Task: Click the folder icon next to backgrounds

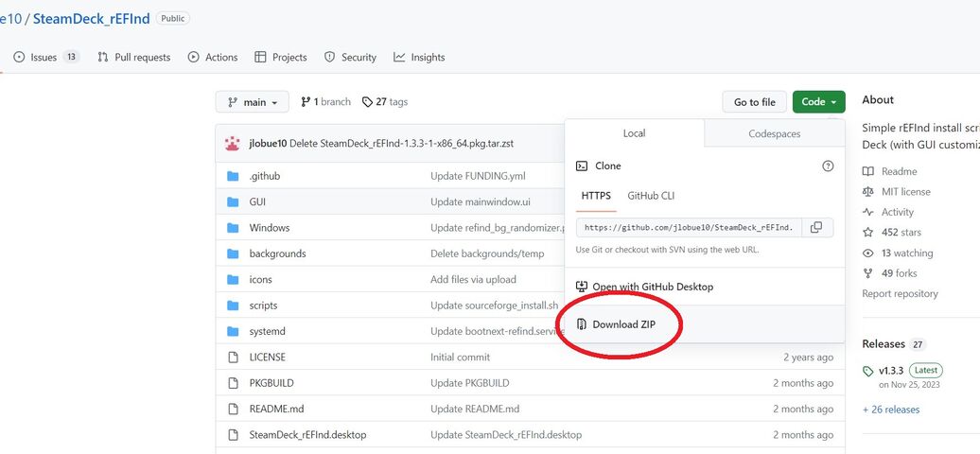Action: pos(233,253)
